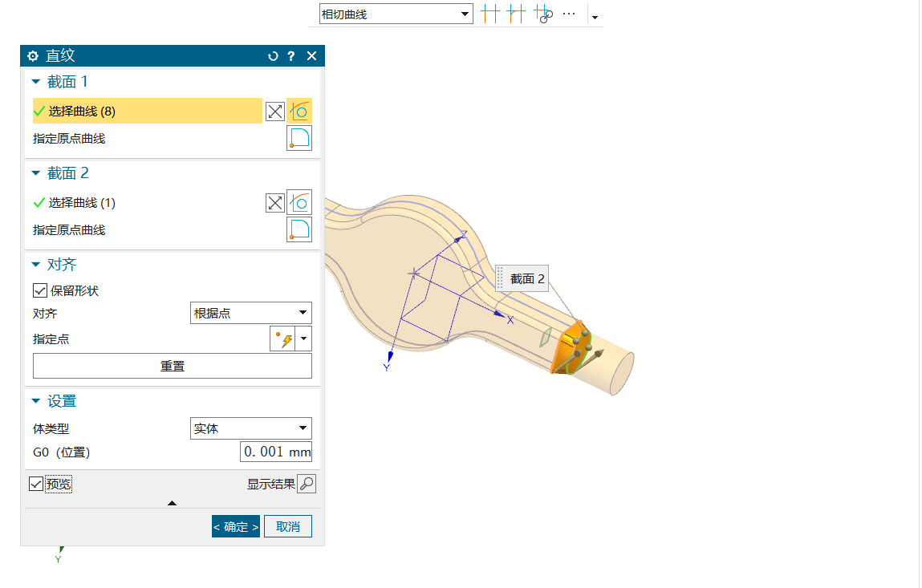The image size is (922, 588).
Task: Collapse the 对齐 section
Action: (x=36, y=265)
